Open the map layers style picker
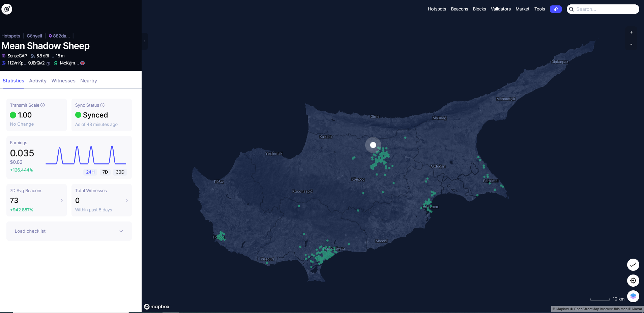 pyautogui.click(x=633, y=296)
